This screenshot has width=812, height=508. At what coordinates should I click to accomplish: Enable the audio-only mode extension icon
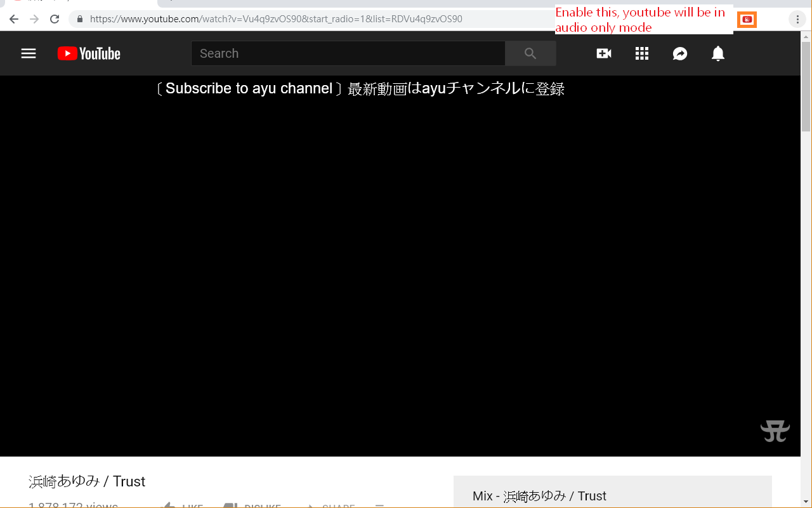click(747, 20)
